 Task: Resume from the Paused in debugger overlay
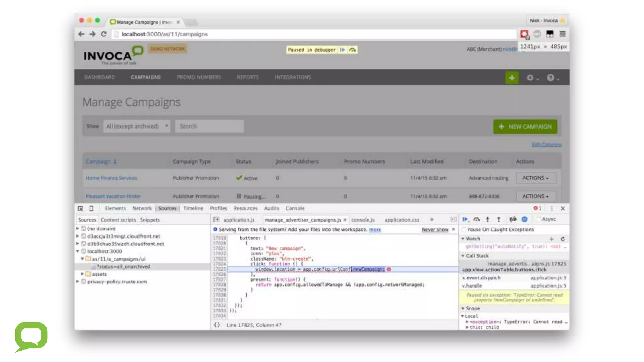coord(342,50)
